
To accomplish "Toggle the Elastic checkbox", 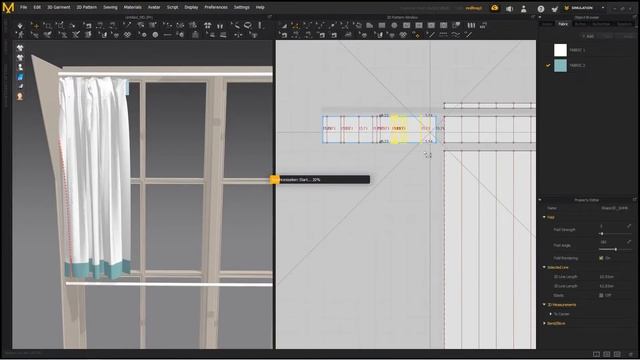I will click(601, 295).
